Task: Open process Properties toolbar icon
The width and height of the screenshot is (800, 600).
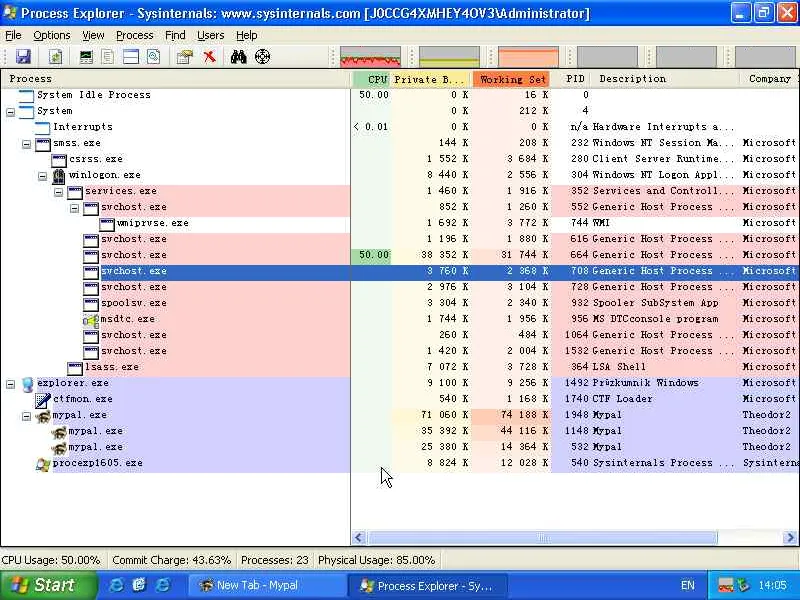Action: pyautogui.click(x=185, y=57)
